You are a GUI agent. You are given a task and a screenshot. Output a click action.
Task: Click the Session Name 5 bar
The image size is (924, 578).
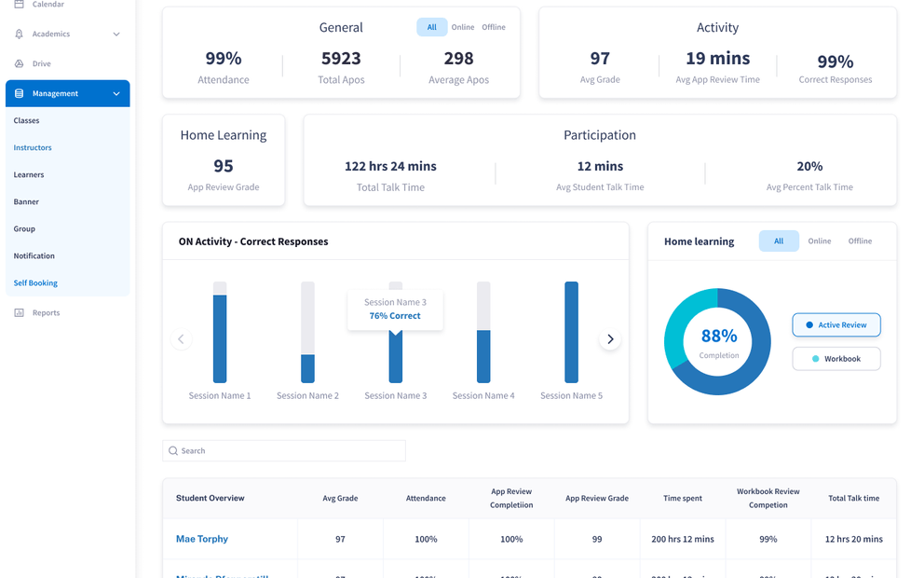(x=571, y=333)
